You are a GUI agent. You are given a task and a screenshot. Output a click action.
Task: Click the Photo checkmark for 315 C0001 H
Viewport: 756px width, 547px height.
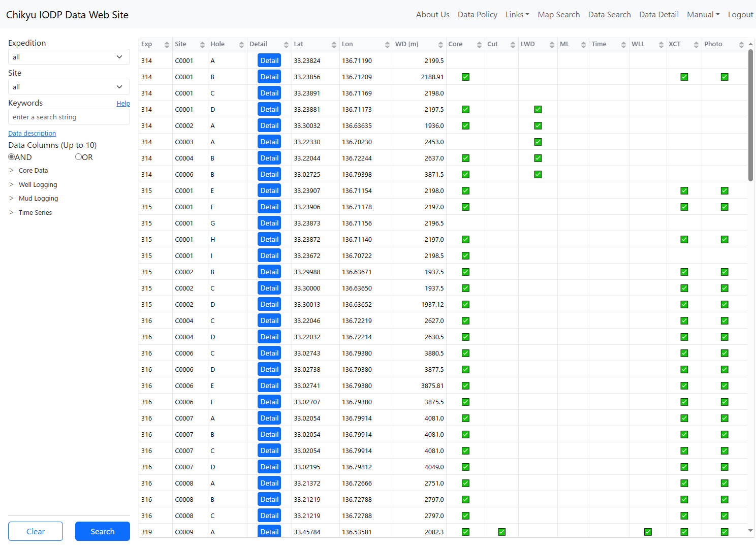click(724, 239)
